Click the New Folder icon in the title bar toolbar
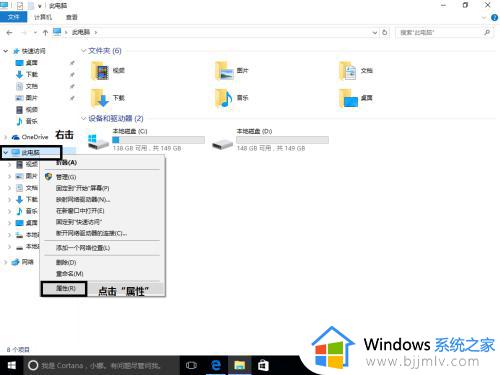Viewport: 500px width, 375px height. [31, 6]
